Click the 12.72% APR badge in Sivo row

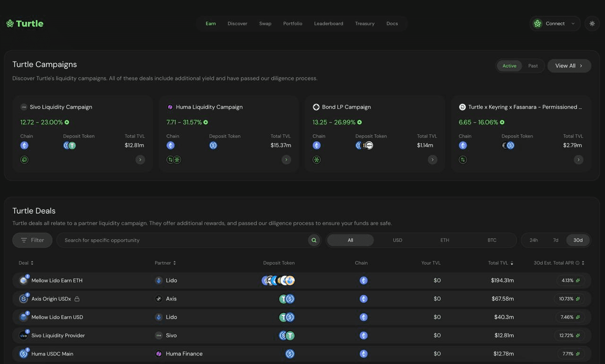(x=569, y=336)
